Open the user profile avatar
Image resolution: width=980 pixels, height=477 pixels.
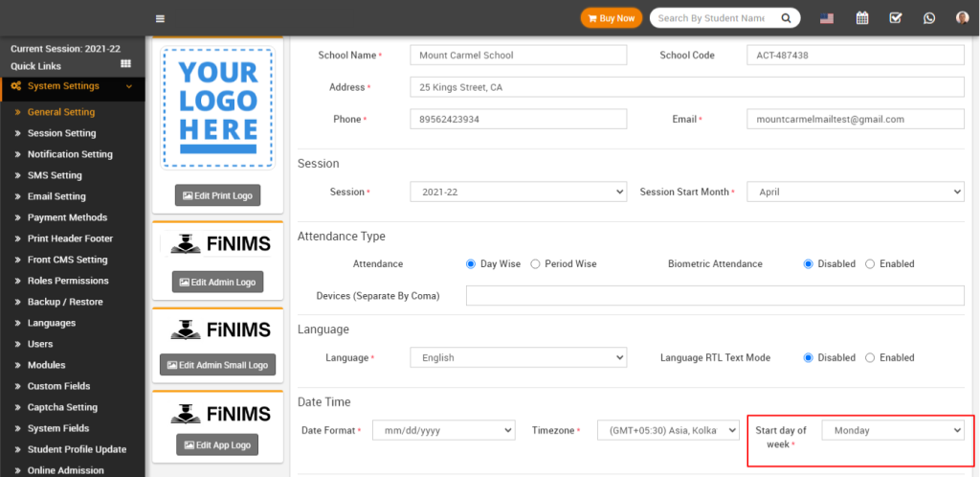click(963, 18)
